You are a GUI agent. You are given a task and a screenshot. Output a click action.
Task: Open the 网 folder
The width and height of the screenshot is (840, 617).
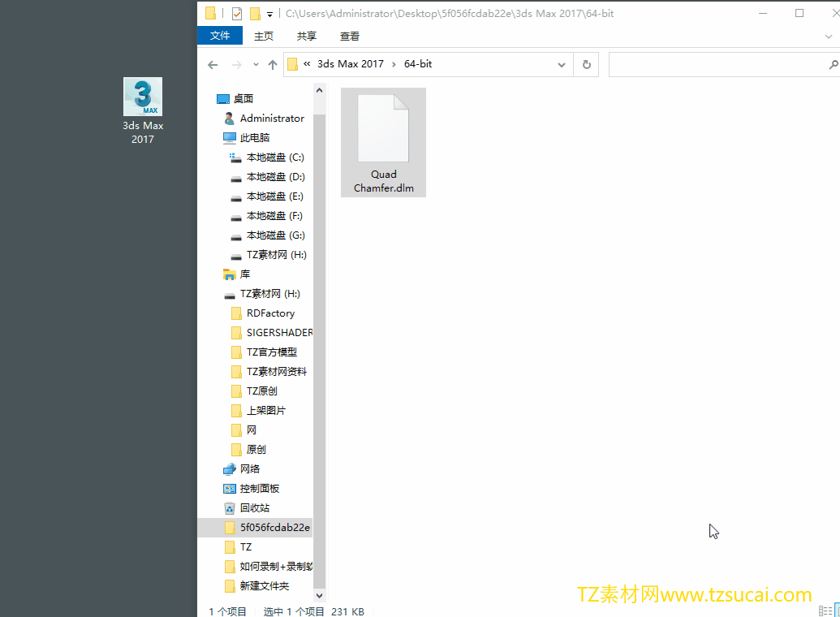pyautogui.click(x=252, y=430)
